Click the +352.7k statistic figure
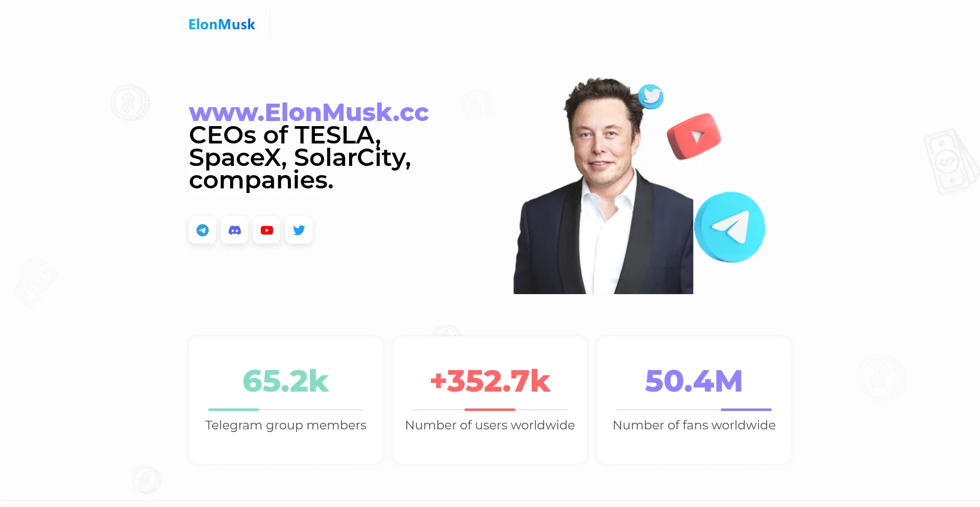This screenshot has width=980, height=507. 490,381
